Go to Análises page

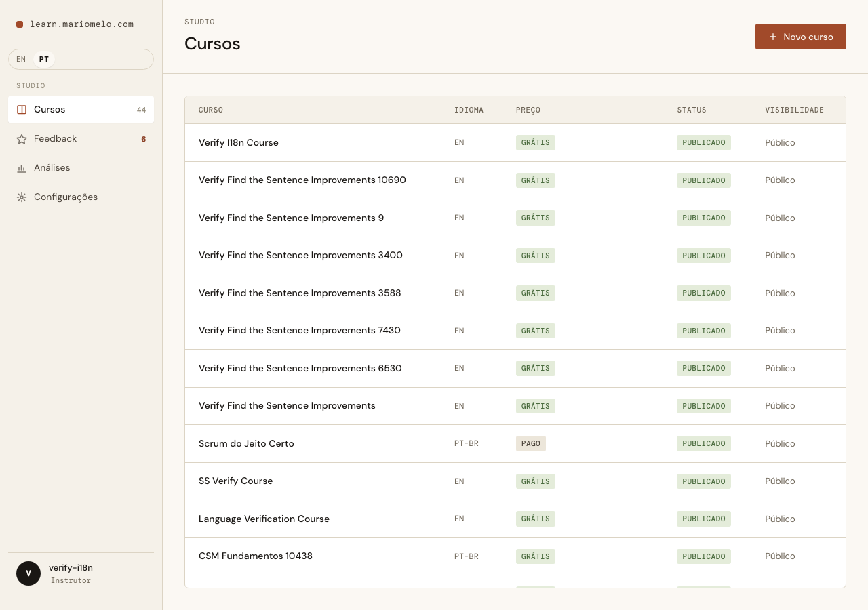[81, 168]
